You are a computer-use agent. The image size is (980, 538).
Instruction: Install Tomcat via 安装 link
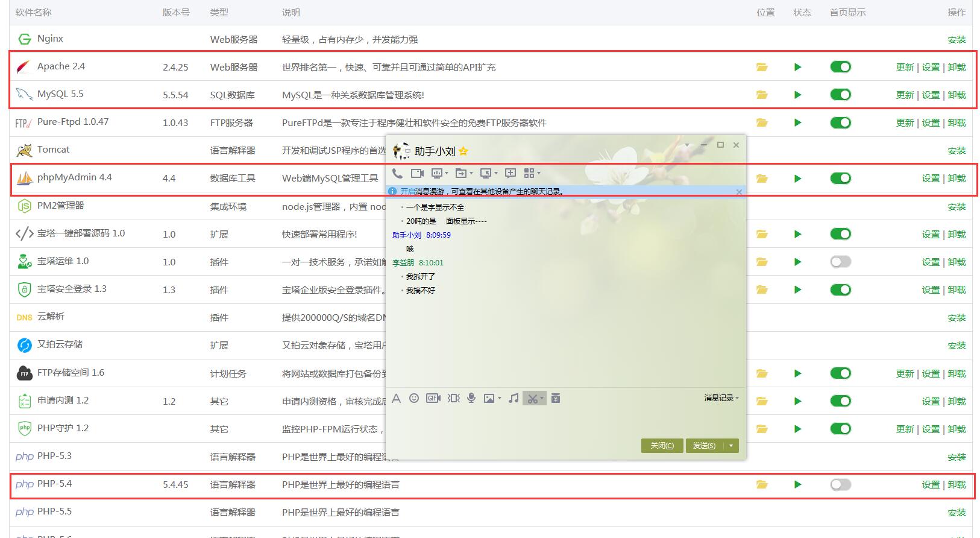(956, 151)
